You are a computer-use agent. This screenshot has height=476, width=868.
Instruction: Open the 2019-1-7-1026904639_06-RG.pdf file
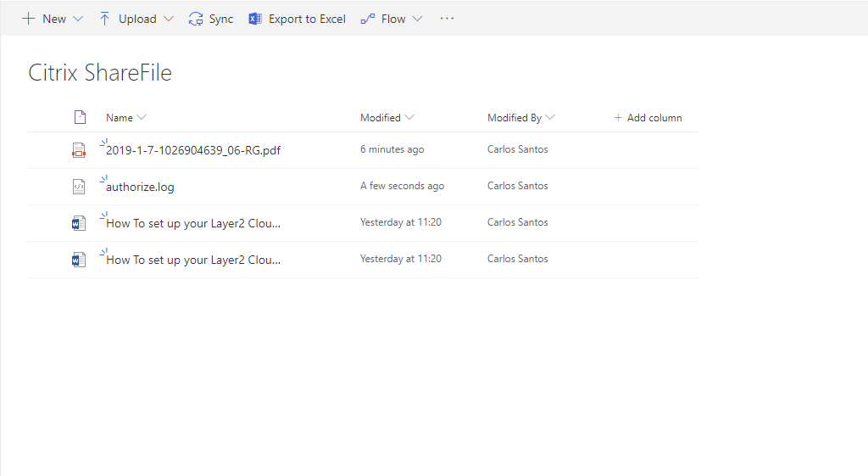[193, 151]
